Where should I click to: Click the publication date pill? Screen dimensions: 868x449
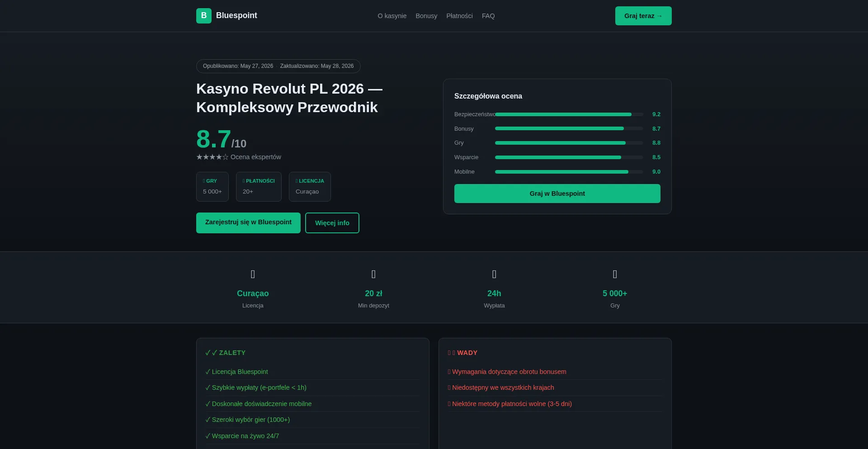pos(278,66)
